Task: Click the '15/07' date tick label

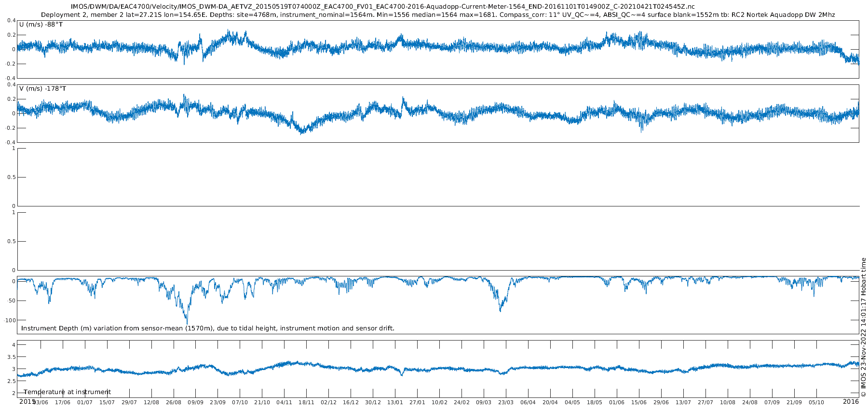Action: coord(107,402)
